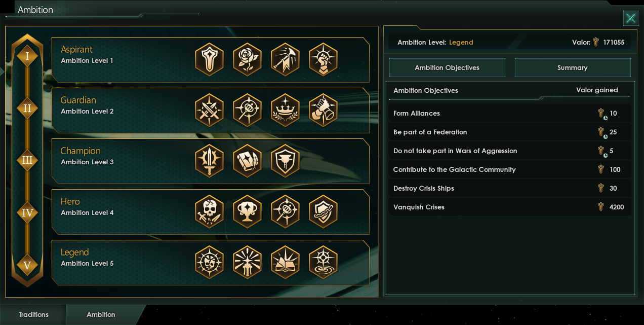Select the Vanquish Crises objective row
644x325 pixels.
click(x=510, y=207)
